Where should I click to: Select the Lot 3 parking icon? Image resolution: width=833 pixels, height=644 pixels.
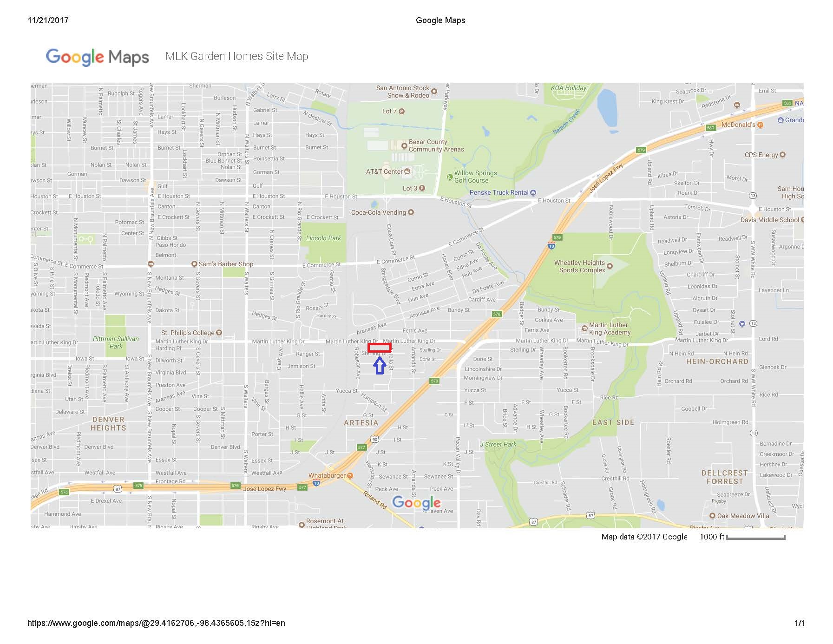point(422,188)
